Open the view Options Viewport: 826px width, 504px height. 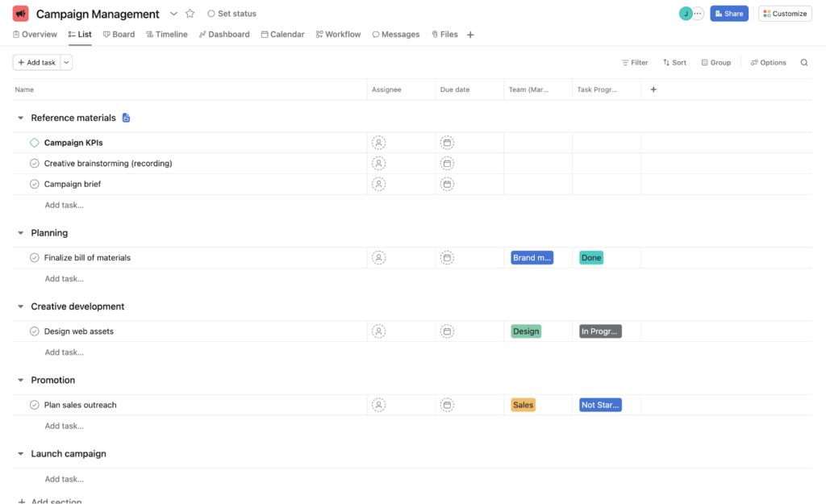pyautogui.click(x=768, y=63)
